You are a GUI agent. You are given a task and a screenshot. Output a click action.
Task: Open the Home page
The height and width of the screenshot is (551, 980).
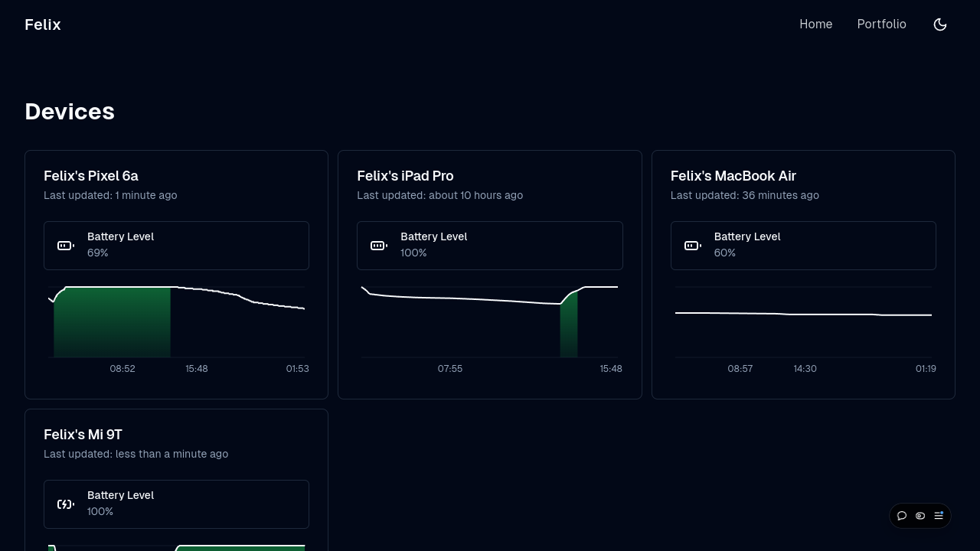click(x=815, y=24)
